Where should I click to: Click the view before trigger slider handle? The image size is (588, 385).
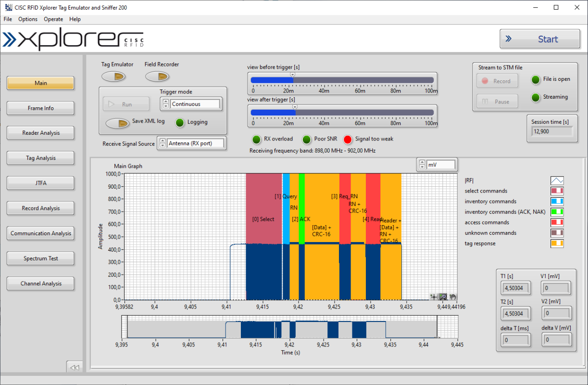[292, 75]
